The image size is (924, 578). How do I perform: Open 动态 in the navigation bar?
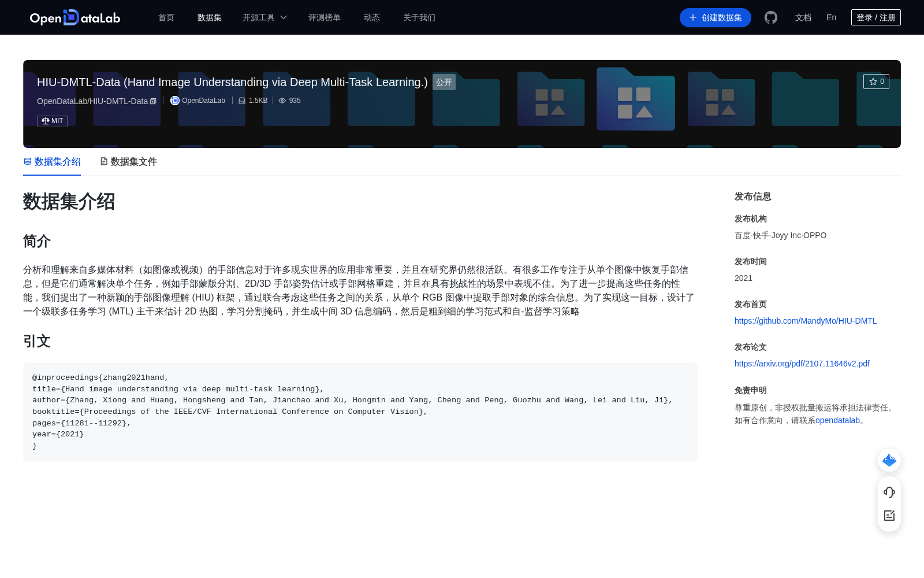[372, 17]
